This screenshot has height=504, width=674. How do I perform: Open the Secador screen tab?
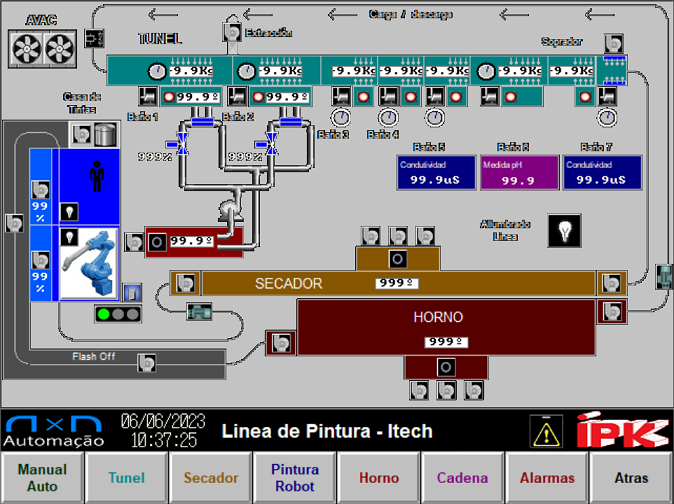click(x=210, y=478)
